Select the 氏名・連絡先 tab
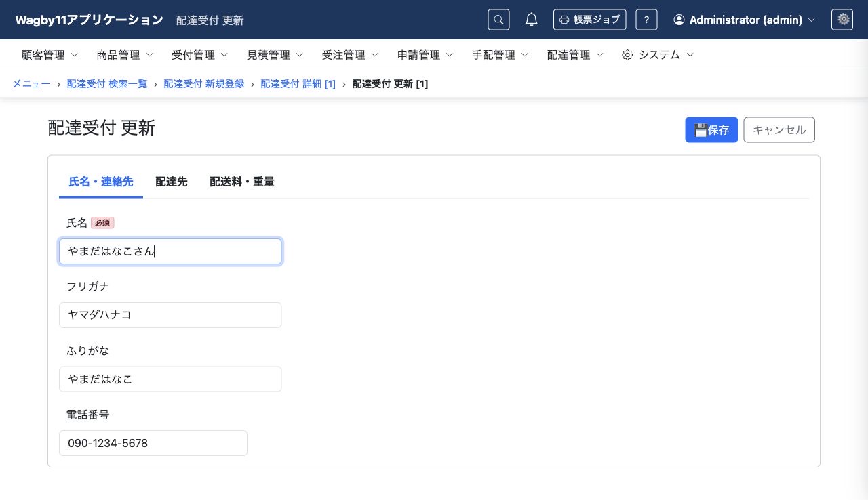 click(x=101, y=182)
